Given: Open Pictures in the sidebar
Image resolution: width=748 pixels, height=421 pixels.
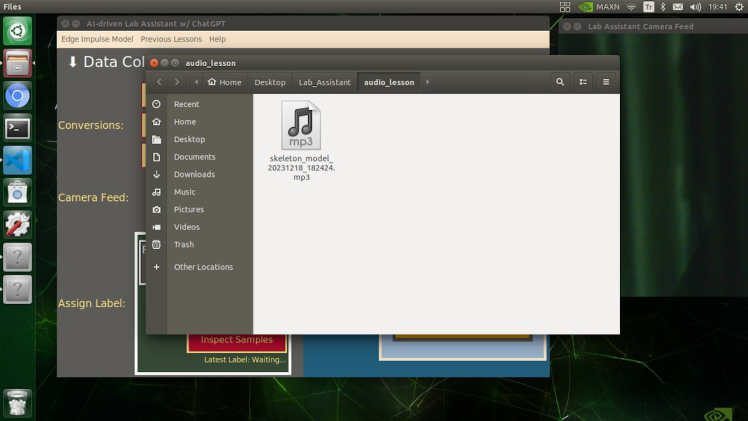Looking at the screenshot, I should [x=189, y=210].
